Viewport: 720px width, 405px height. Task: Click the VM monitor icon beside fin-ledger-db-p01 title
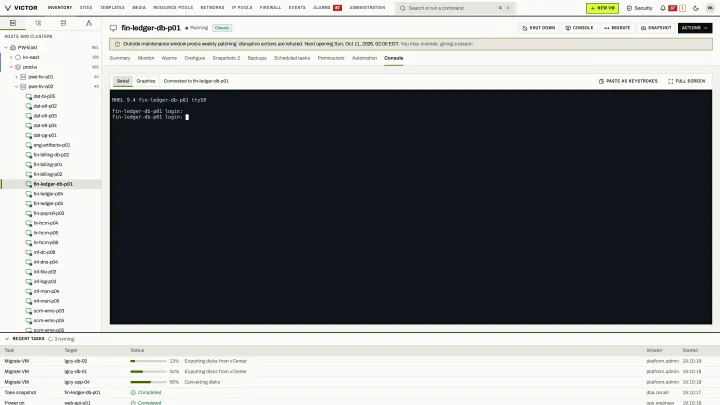coord(113,28)
